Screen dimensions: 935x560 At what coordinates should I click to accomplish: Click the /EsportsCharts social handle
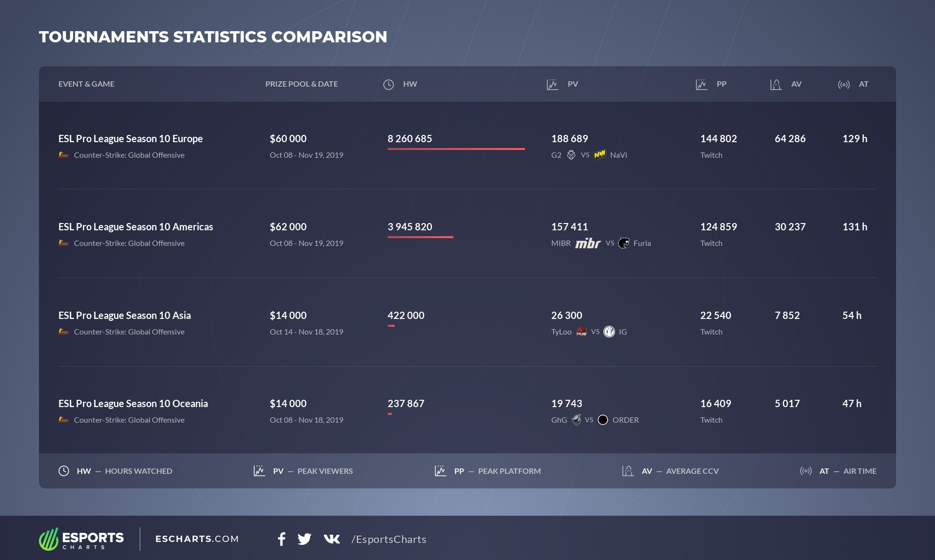[389, 540]
